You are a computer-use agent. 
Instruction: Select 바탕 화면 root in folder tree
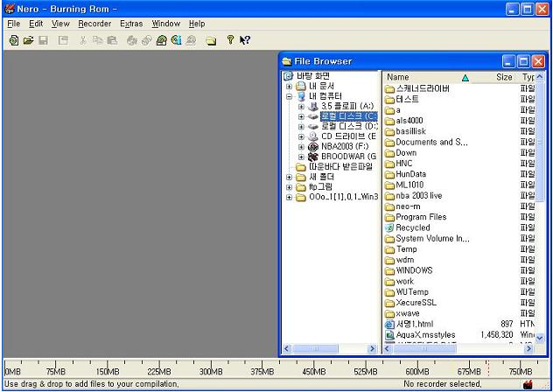pos(313,76)
